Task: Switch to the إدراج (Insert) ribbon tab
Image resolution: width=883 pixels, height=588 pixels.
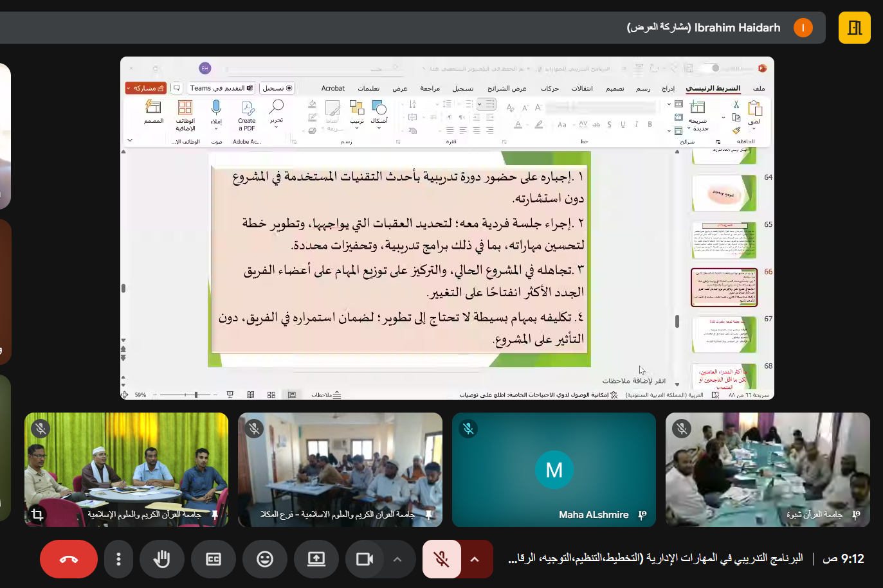Action: point(668,88)
